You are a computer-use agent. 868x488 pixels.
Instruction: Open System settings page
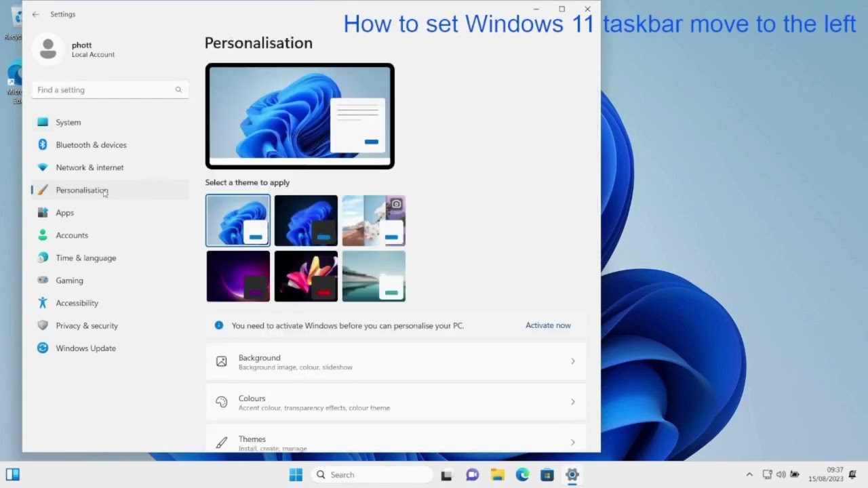point(110,122)
